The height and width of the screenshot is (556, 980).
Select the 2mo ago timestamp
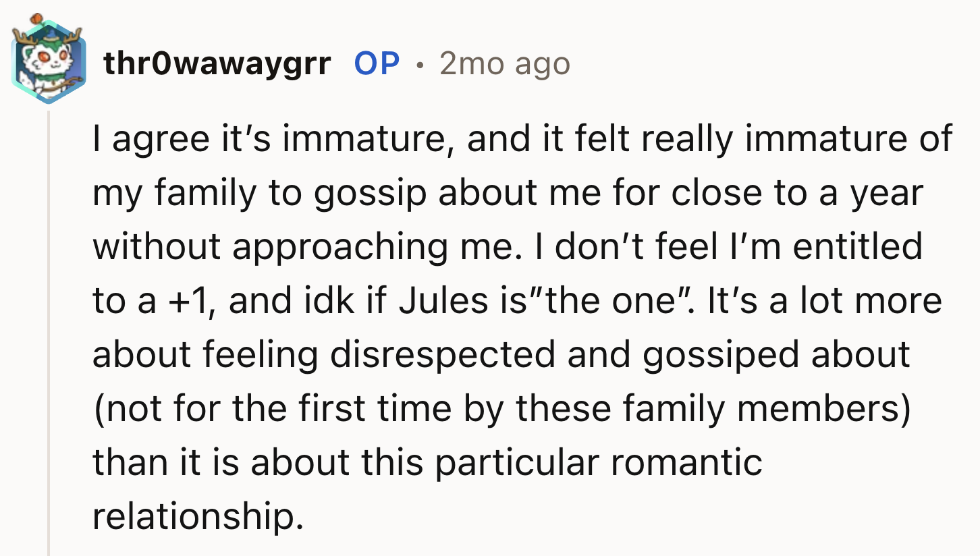(x=505, y=62)
